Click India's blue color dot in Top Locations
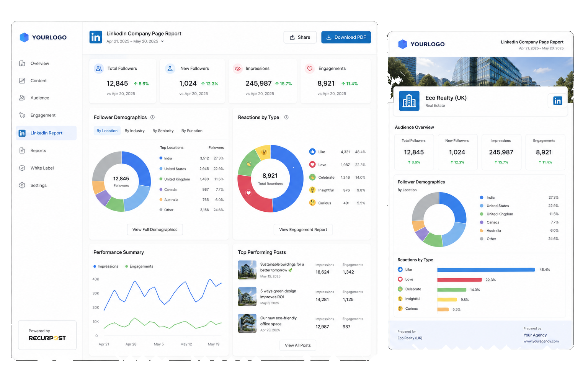The image size is (588, 392). pos(161,158)
